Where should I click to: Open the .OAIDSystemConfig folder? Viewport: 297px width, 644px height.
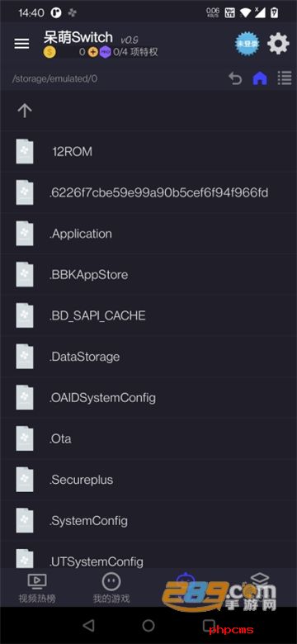pyautogui.click(x=148, y=398)
